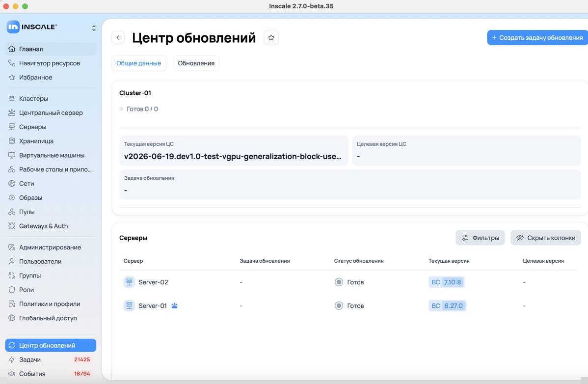This screenshot has height=384, width=588.
Task: Open the Server-02 row link
Action: 153,282
